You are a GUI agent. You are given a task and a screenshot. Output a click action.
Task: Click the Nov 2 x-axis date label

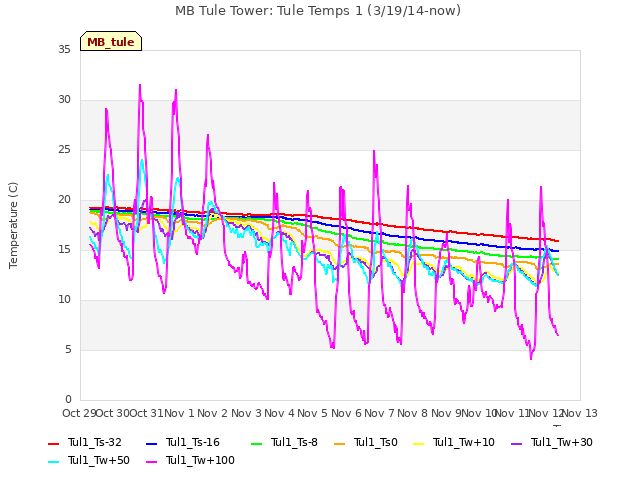point(213,413)
